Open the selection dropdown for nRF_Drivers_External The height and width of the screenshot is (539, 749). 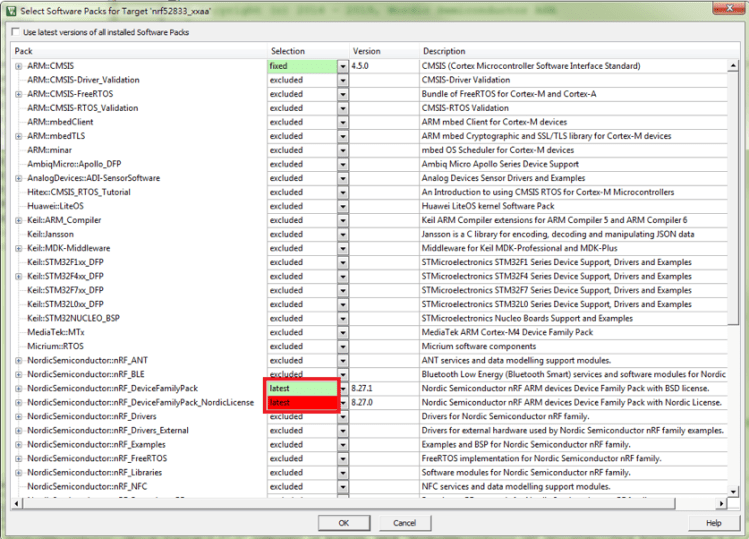343,431
